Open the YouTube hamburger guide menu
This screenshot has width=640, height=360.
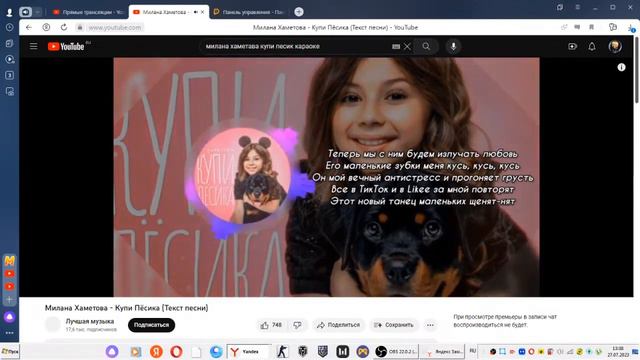(x=33, y=46)
